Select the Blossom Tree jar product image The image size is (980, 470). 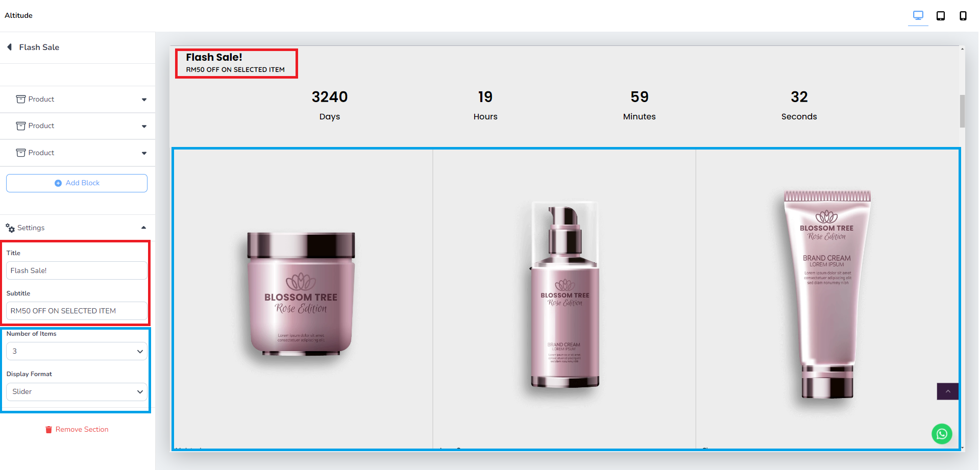click(x=301, y=294)
